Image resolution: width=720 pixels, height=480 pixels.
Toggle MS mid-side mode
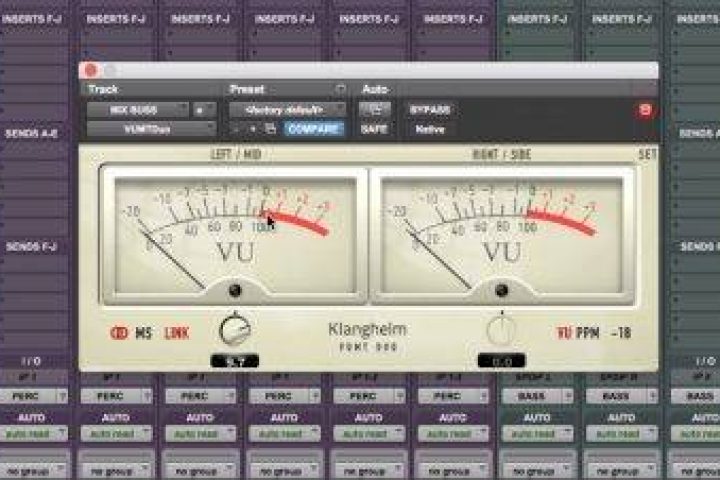tap(142, 332)
